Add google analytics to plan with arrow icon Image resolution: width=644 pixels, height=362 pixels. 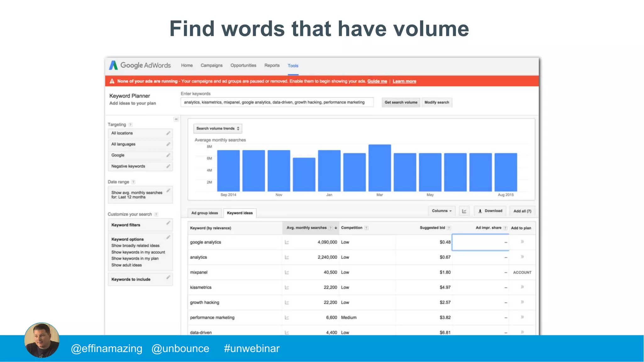(522, 242)
